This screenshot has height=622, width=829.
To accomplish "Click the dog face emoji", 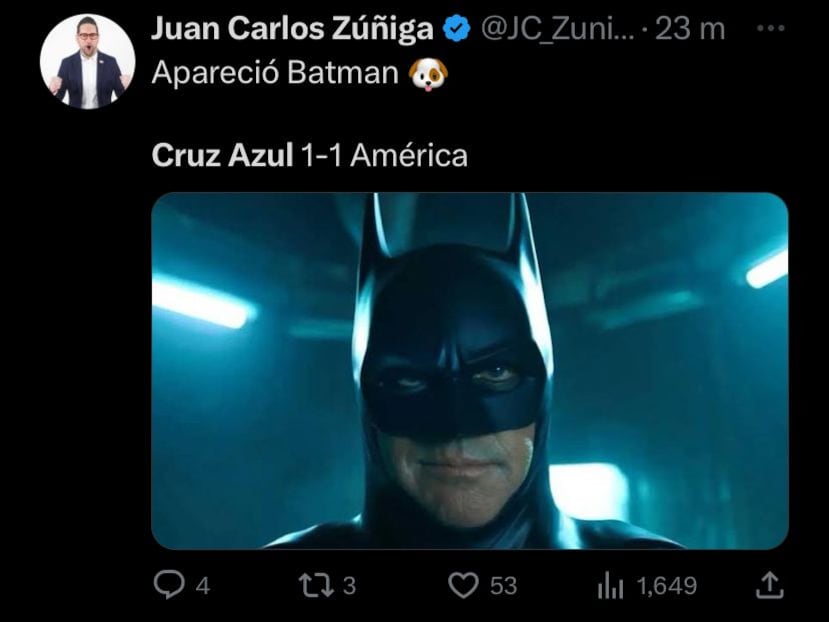I will 427,74.
